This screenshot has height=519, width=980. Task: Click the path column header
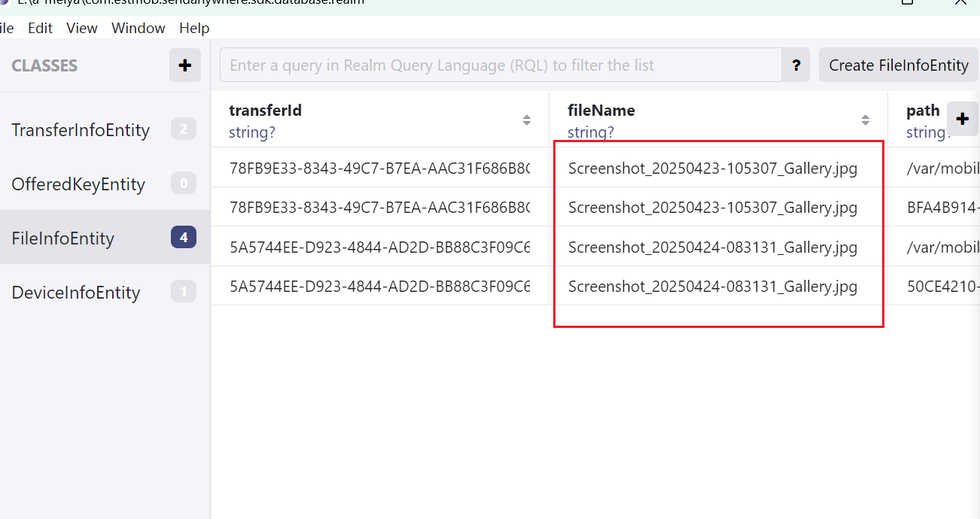coord(923,111)
